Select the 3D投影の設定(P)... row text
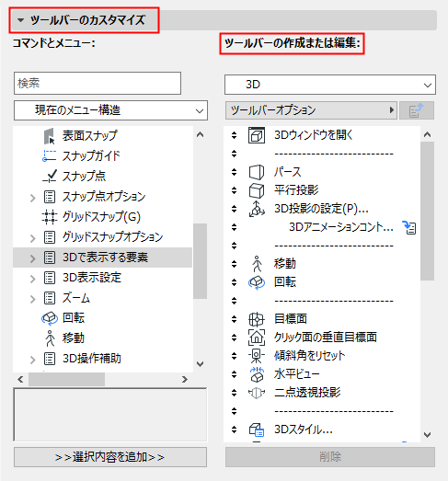The width and height of the screenshot is (448, 481). [321, 209]
